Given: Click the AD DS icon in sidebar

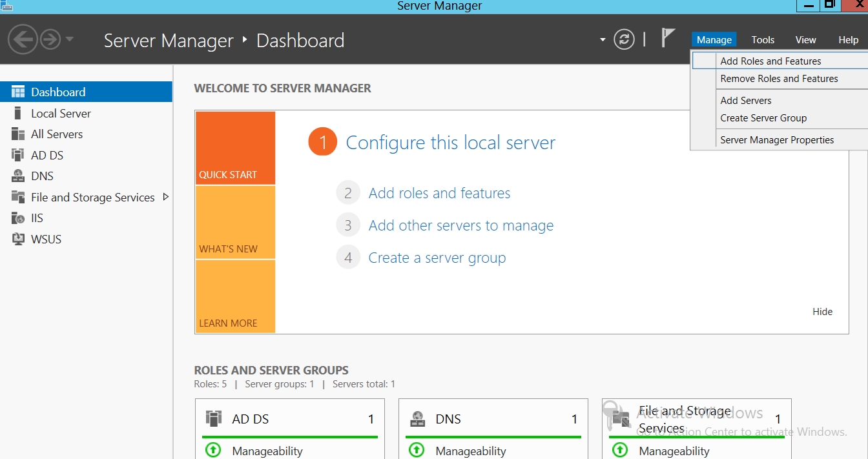Looking at the screenshot, I should pos(18,155).
